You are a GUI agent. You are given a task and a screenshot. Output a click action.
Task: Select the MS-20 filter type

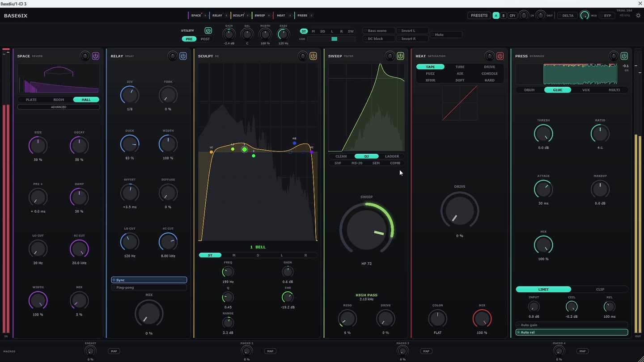[x=357, y=163]
